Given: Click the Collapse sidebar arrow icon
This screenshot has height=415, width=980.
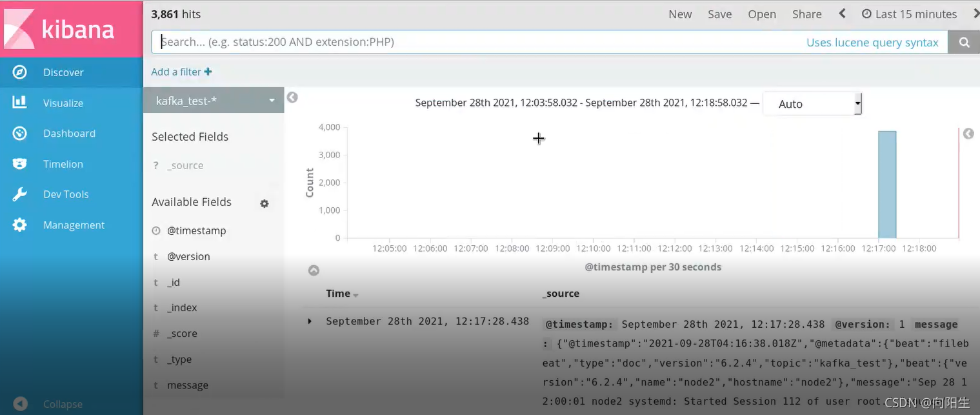Looking at the screenshot, I should [20, 404].
